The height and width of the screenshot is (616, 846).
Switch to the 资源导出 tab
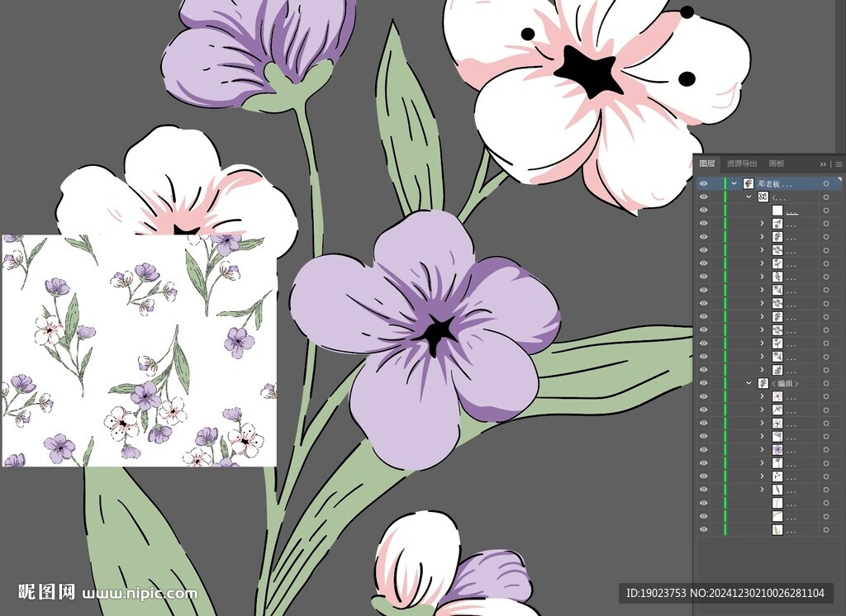coord(742,163)
